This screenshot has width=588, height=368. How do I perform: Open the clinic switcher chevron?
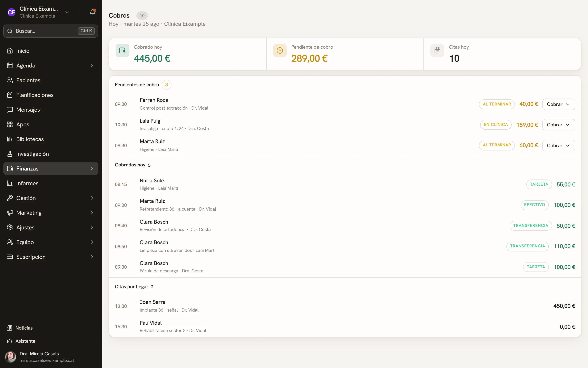click(67, 12)
